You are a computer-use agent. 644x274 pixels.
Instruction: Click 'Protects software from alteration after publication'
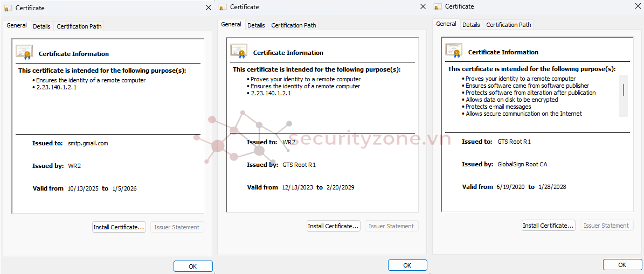click(x=529, y=93)
